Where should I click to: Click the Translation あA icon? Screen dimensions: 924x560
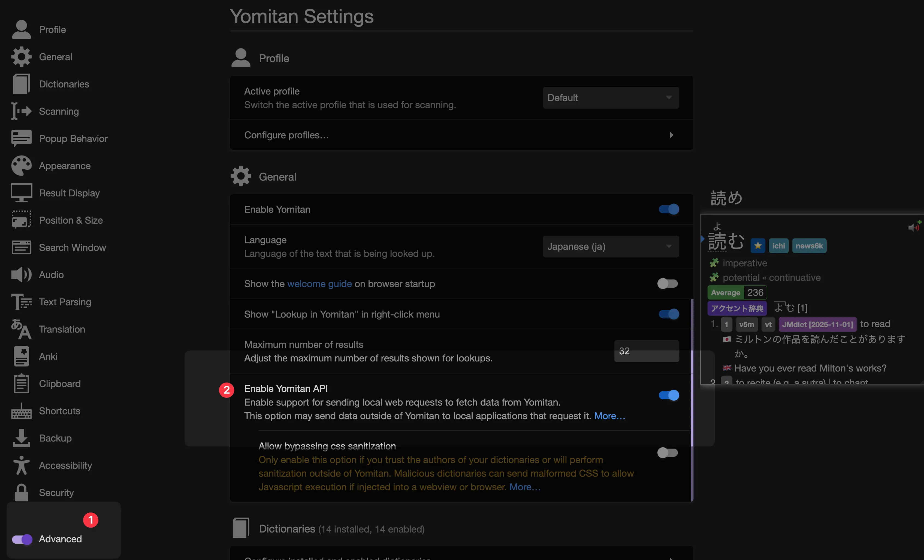point(21,329)
